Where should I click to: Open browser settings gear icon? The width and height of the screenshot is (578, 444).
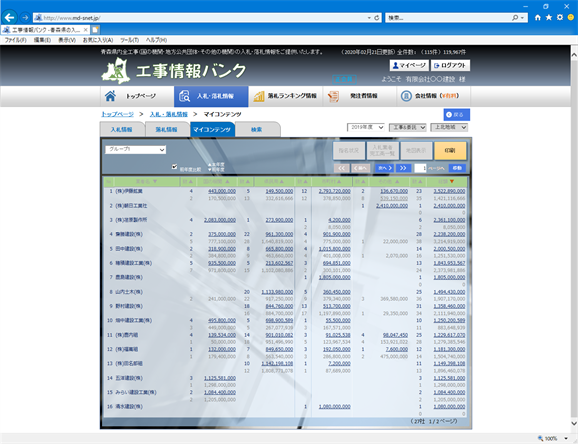[x=560, y=17]
